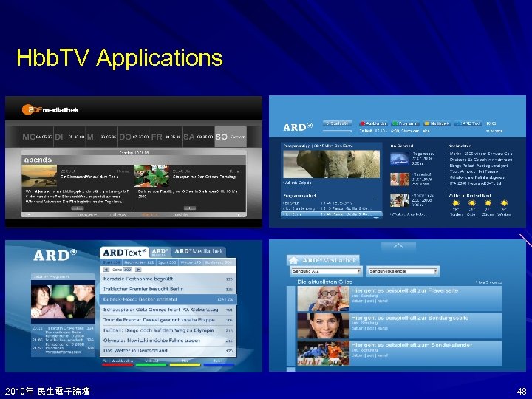Viewport: 532px width, 399px height.
Task: Click the ZDF mediathek logo
Action: point(50,109)
